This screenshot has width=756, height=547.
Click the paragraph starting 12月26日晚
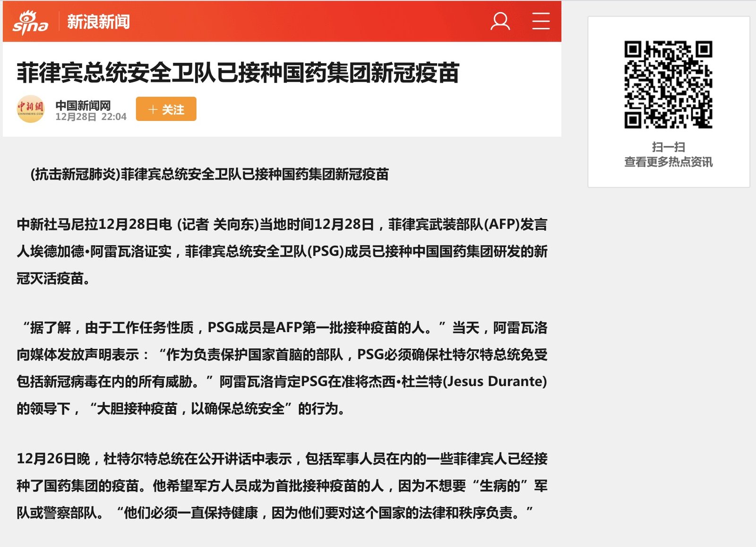[x=282, y=485]
